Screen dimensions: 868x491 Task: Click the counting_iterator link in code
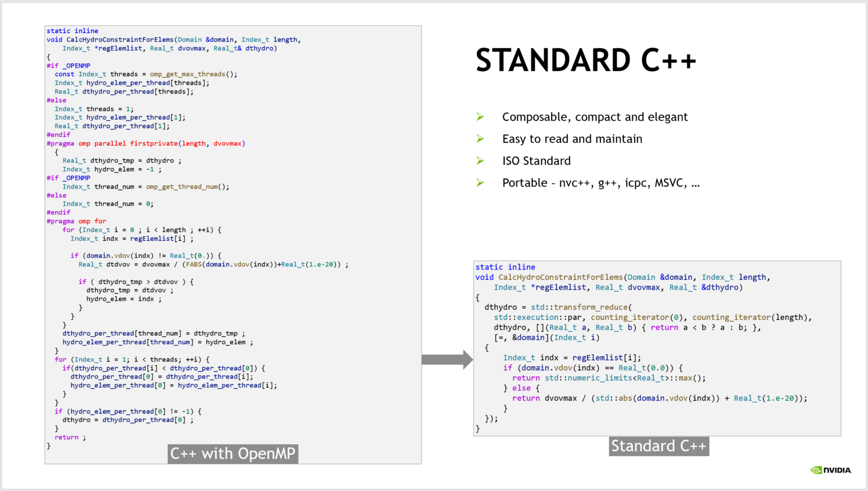point(630,317)
